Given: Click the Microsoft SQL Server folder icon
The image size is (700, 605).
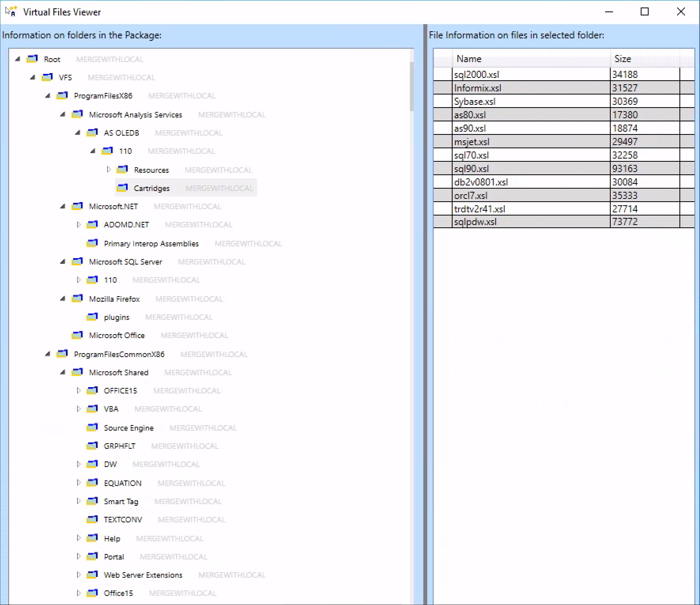Looking at the screenshot, I should (77, 261).
